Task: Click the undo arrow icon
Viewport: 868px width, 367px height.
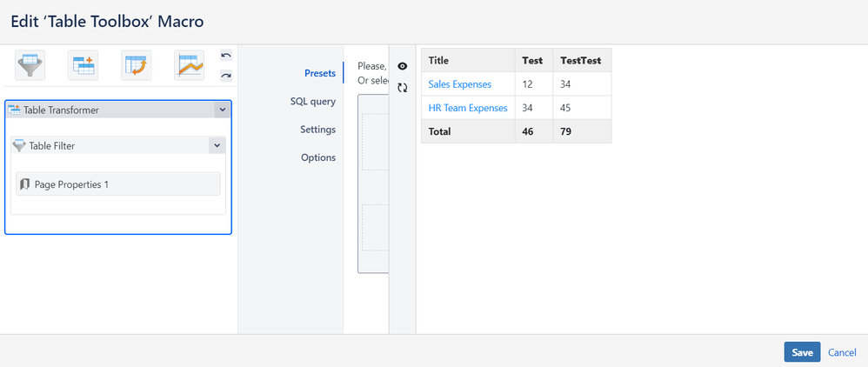Action: tap(226, 56)
